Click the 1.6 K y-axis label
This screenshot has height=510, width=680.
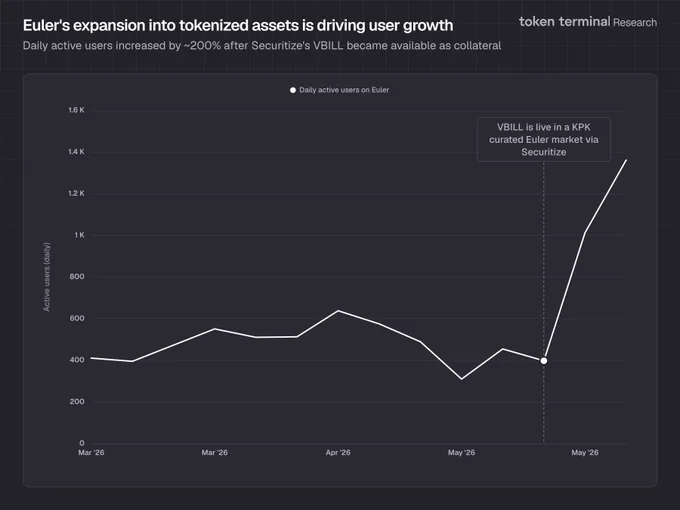76,110
